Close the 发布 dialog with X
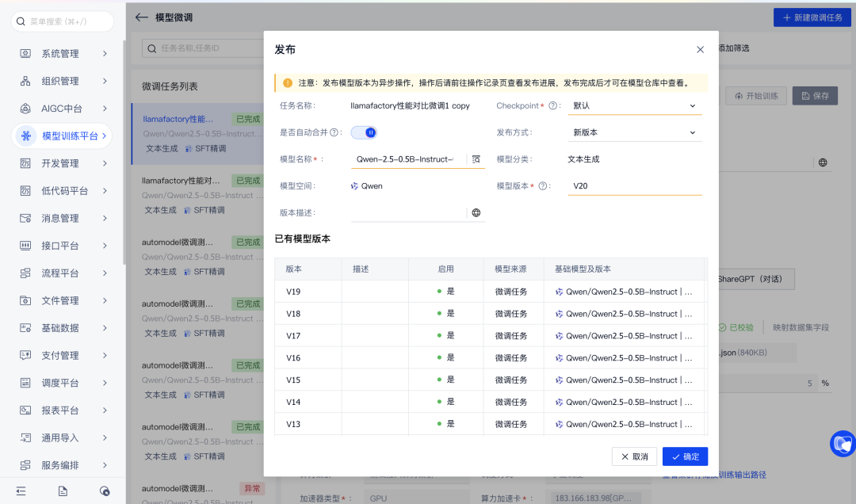This screenshot has width=856, height=504. click(700, 50)
